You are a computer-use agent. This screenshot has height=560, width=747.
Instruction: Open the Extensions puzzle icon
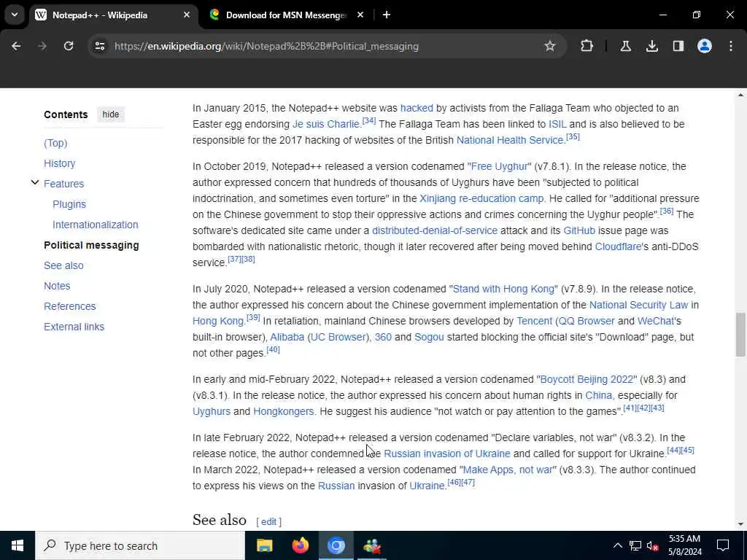pos(587,46)
